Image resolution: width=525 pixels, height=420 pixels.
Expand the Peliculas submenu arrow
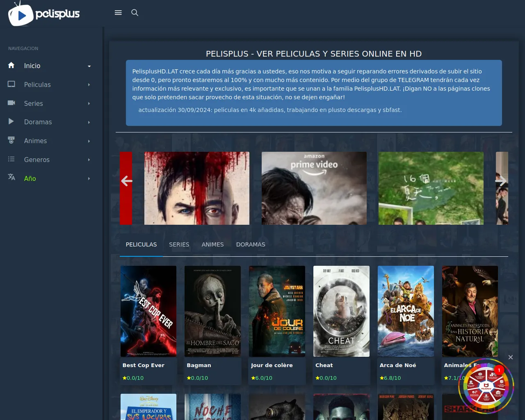point(89,85)
